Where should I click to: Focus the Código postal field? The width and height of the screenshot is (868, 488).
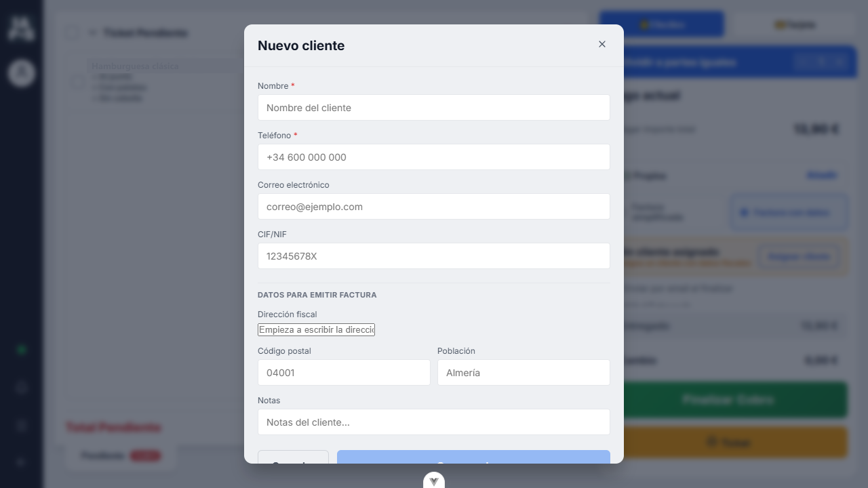click(x=344, y=373)
